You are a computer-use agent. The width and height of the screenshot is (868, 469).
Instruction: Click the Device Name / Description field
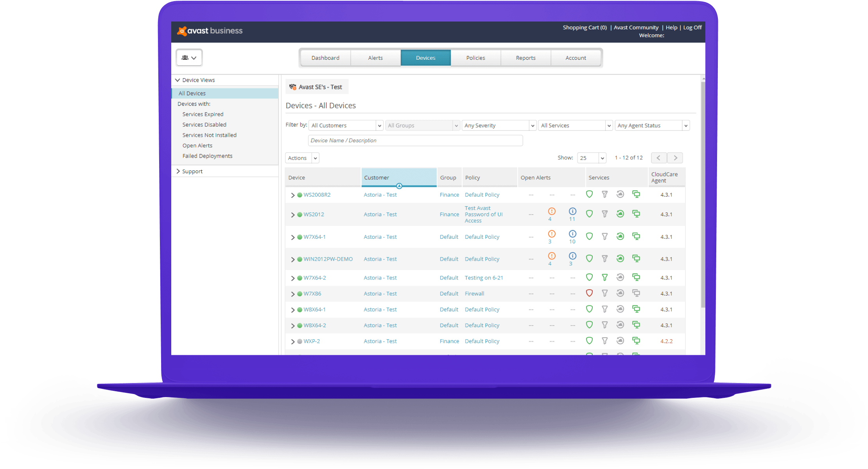415,141
